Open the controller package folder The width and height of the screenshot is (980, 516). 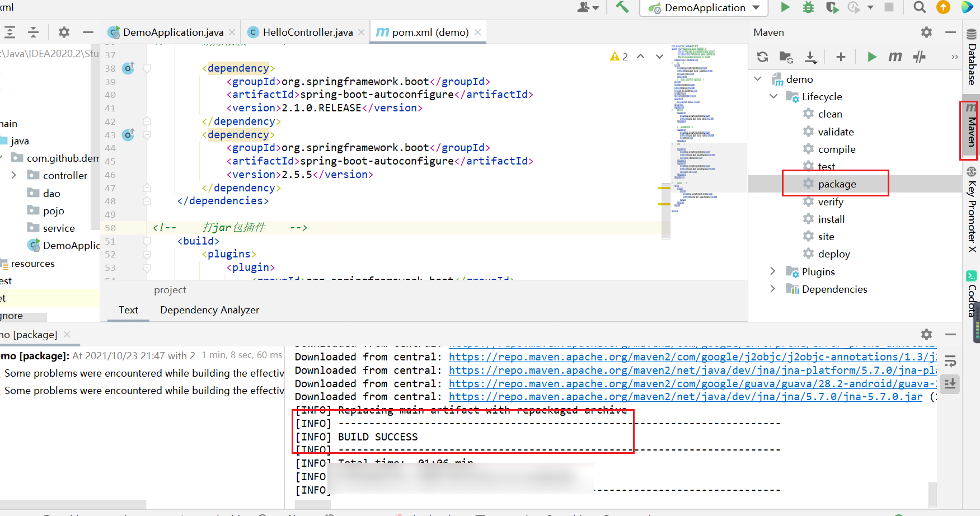tap(65, 176)
